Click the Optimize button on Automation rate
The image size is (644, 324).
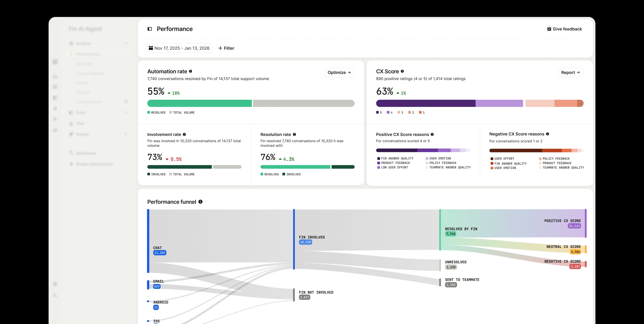click(x=339, y=72)
